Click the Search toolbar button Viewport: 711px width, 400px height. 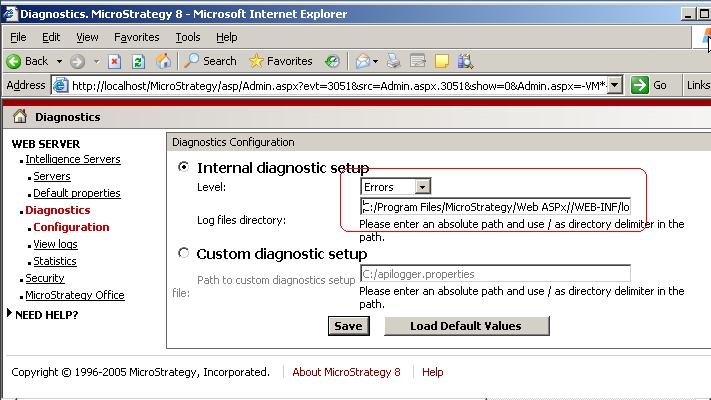click(210, 61)
